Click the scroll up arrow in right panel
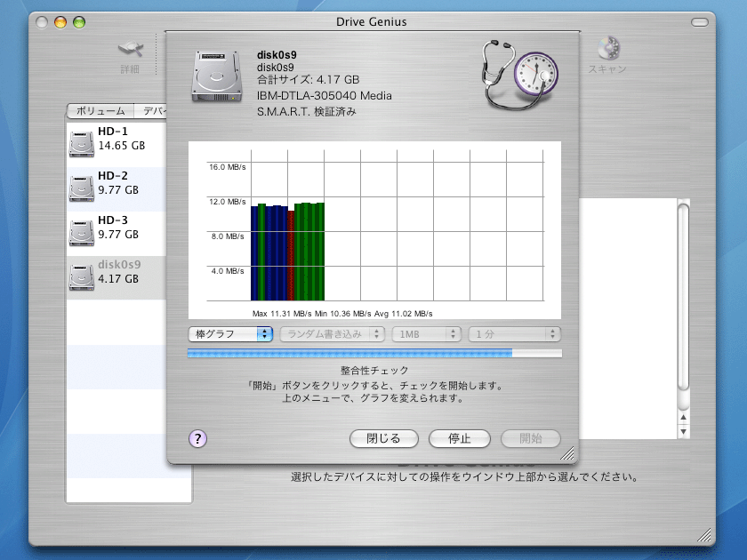 click(x=683, y=418)
